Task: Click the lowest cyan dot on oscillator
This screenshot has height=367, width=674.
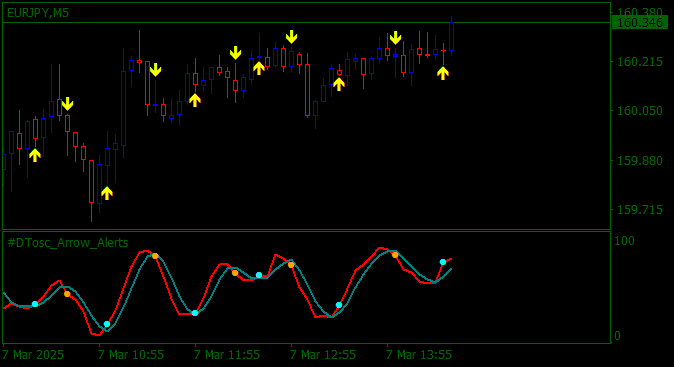Action: (x=107, y=324)
